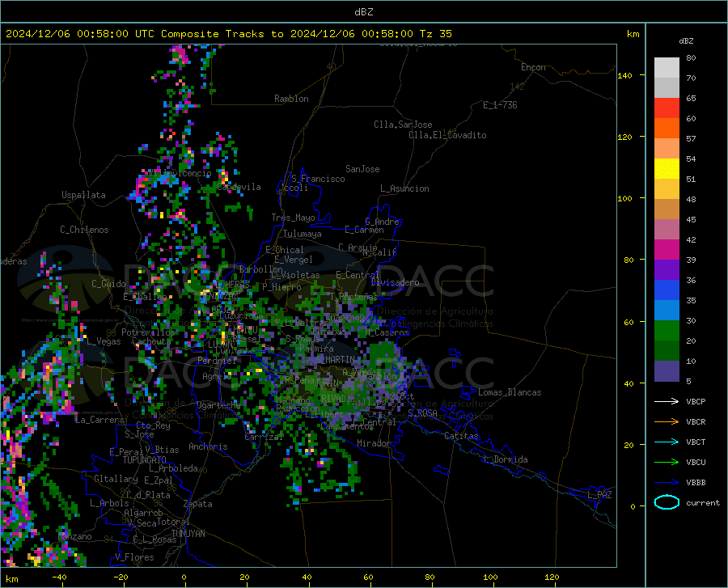Click the TUPUNGATO map label
Viewport: 728px width, 588px height.
click(x=145, y=460)
